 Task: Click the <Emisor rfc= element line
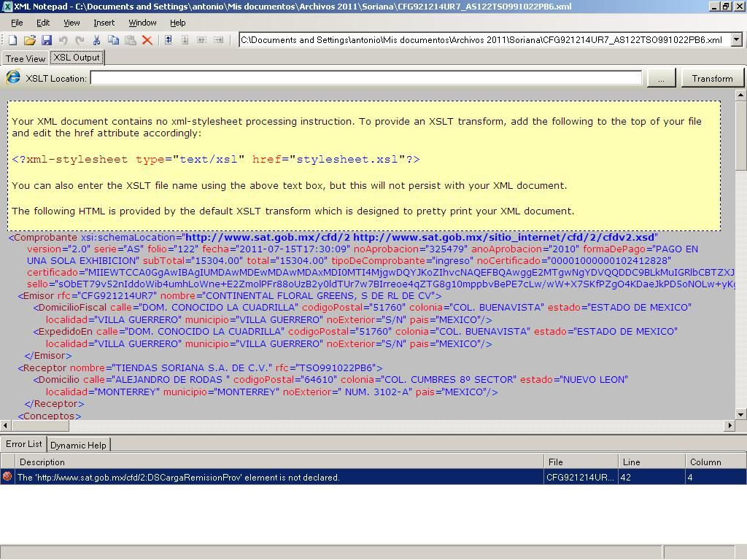(230, 296)
